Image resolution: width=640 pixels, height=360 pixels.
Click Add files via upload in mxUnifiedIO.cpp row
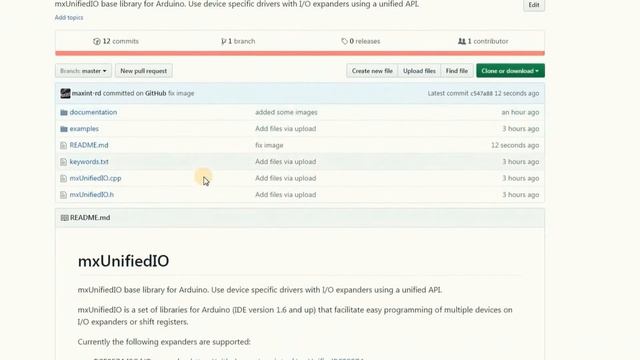click(286, 178)
